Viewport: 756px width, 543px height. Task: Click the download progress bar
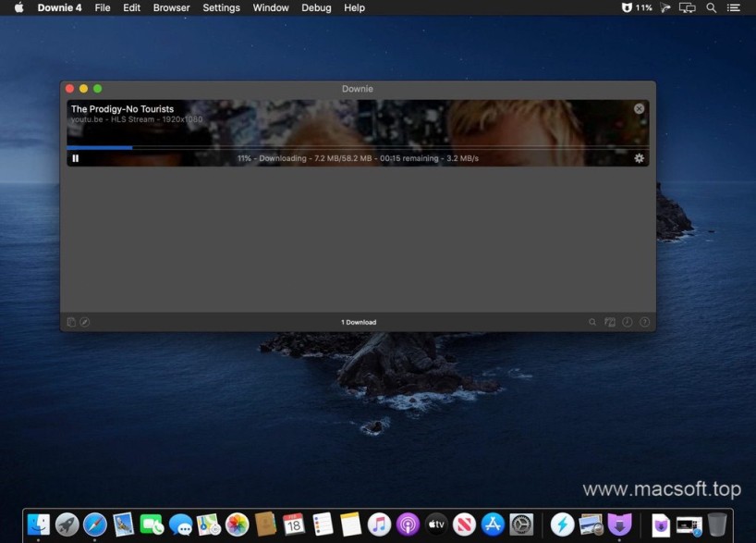pos(358,147)
